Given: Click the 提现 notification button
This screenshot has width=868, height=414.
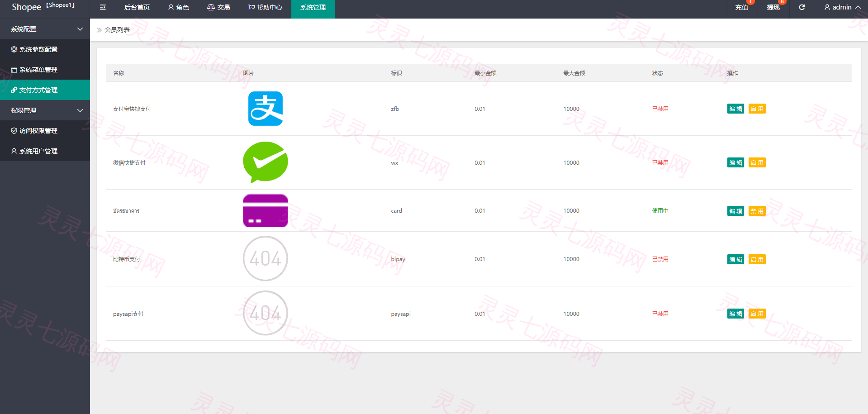Looking at the screenshot, I should click(x=773, y=7).
